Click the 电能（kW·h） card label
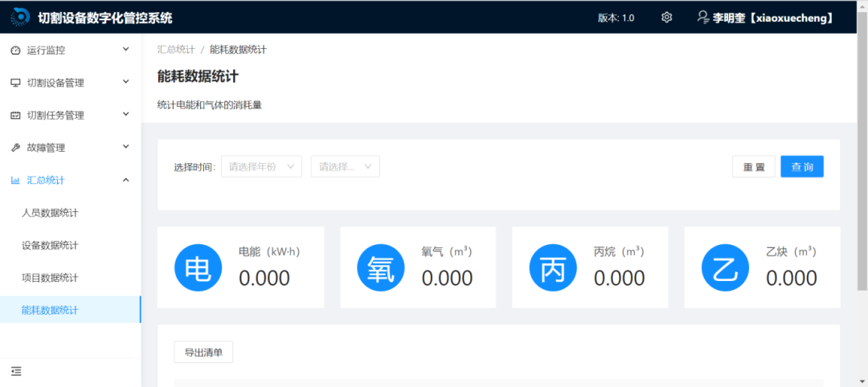The height and width of the screenshot is (387, 868). (269, 252)
